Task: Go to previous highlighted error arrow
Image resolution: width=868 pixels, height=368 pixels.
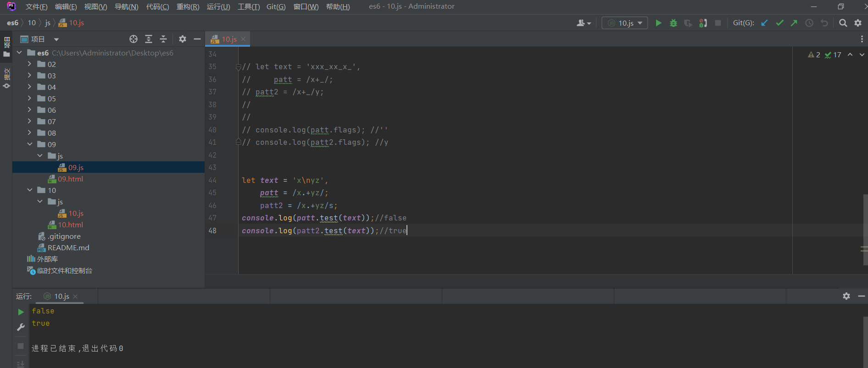Action: tap(850, 55)
